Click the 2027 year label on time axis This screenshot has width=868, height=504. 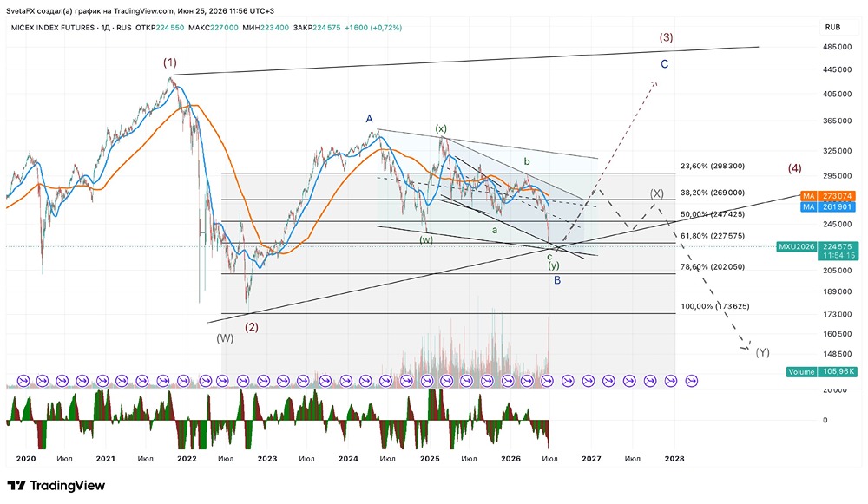click(x=591, y=459)
